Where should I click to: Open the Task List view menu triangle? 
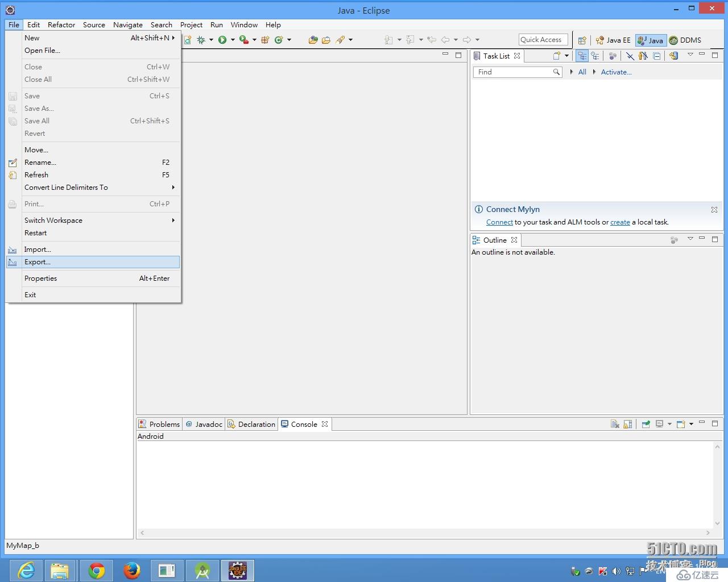pos(690,55)
